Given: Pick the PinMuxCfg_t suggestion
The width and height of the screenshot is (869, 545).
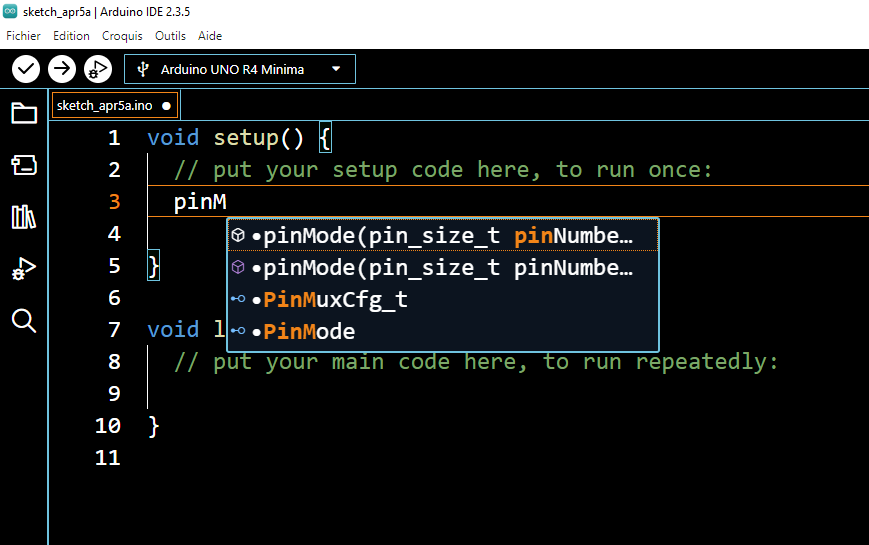Looking at the screenshot, I should pos(335,300).
